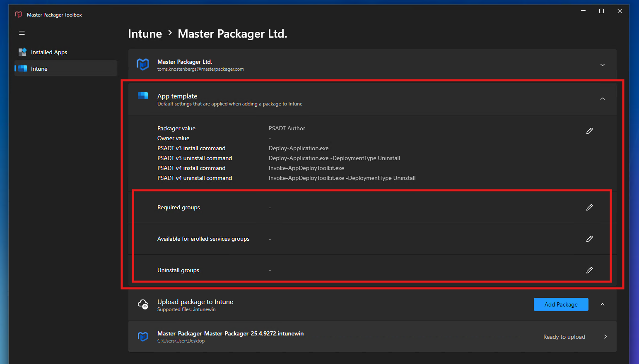
Task: Click the Required groups label
Action: click(x=178, y=207)
